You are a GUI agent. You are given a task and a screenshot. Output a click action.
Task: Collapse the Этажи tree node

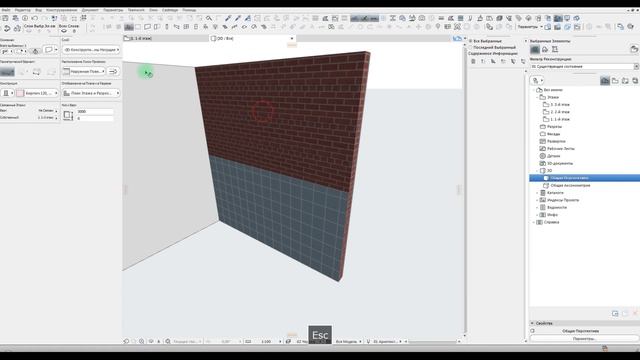[x=537, y=97]
